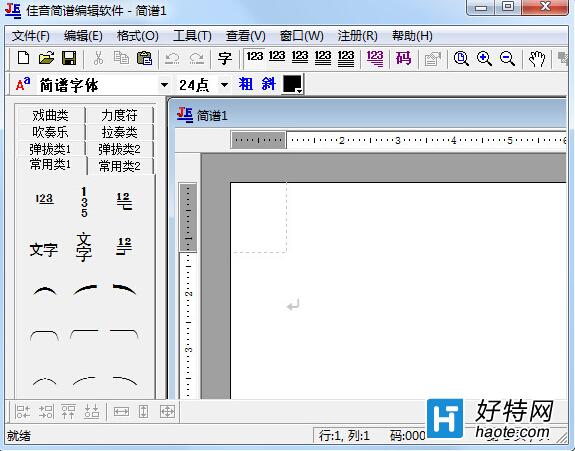Insert the thick slur falling from the left
This screenshot has width=575, height=451.
point(125,289)
